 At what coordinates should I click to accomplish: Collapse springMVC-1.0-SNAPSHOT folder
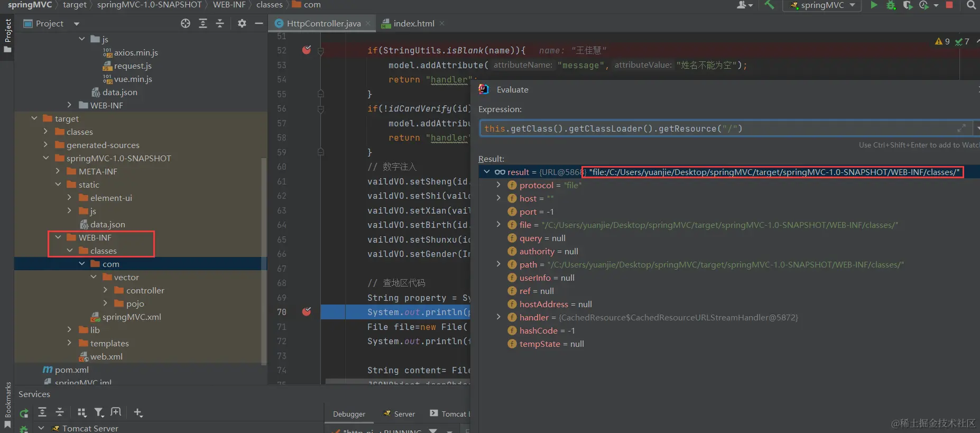pos(46,158)
